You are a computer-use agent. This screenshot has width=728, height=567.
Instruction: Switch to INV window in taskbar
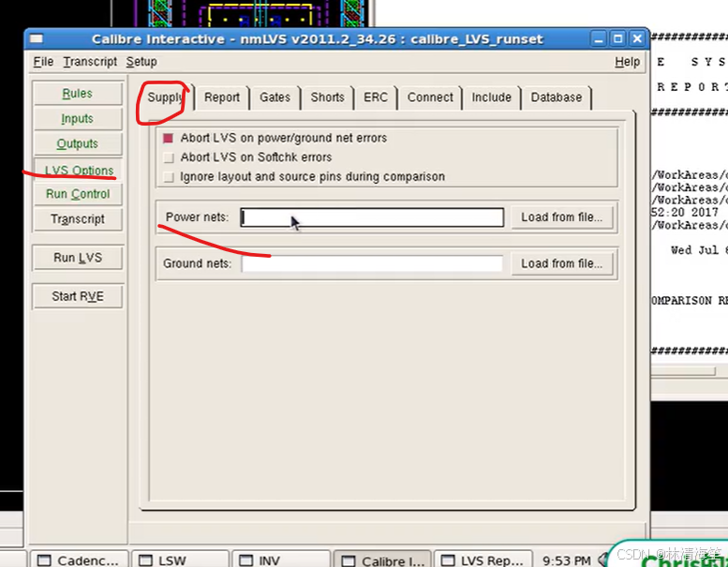tap(281, 560)
